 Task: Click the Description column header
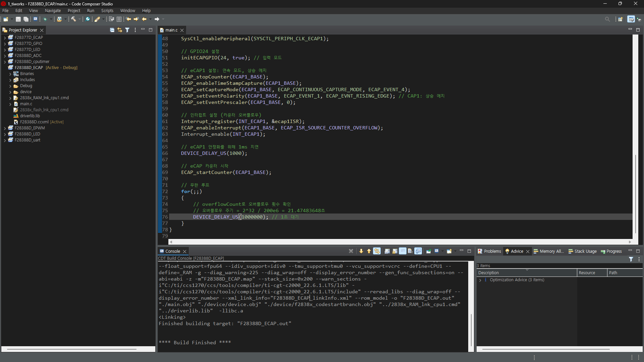point(488,273)
